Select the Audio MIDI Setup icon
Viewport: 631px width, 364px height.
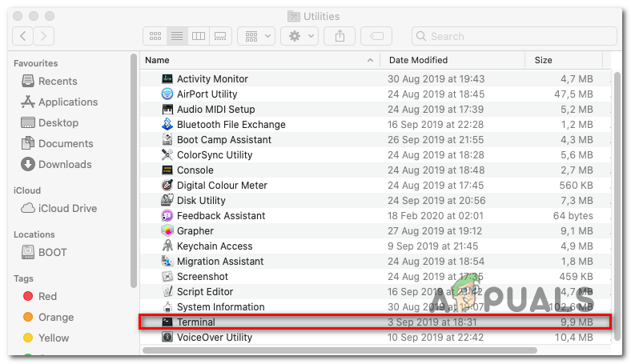(x=167, y=110)
